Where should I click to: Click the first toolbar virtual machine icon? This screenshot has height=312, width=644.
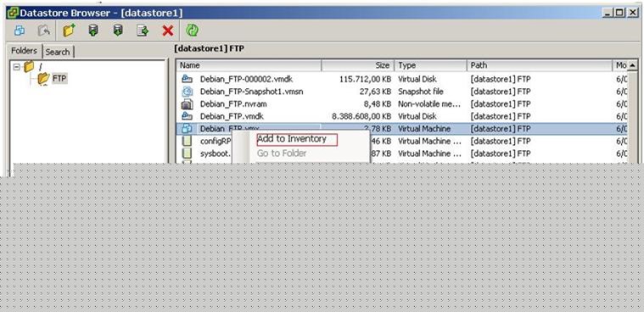20,31
